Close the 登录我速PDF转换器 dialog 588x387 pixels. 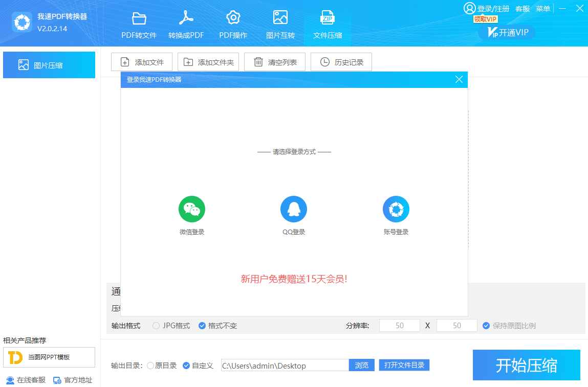point(459,79)
